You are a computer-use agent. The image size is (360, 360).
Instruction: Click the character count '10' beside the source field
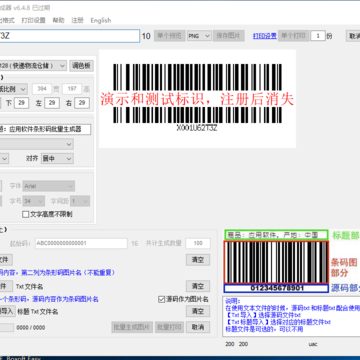[146, 36]
